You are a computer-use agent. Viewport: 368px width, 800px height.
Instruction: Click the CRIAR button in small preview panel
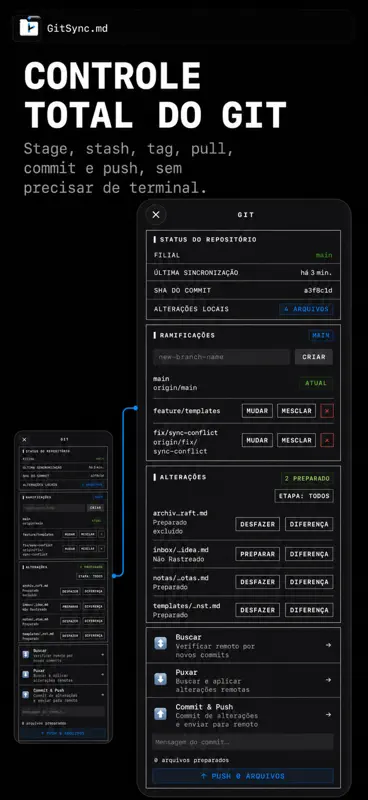pos(95,508)
